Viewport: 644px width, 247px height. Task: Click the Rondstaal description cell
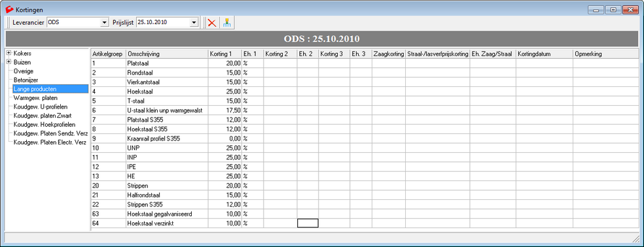tap(167, 73)
